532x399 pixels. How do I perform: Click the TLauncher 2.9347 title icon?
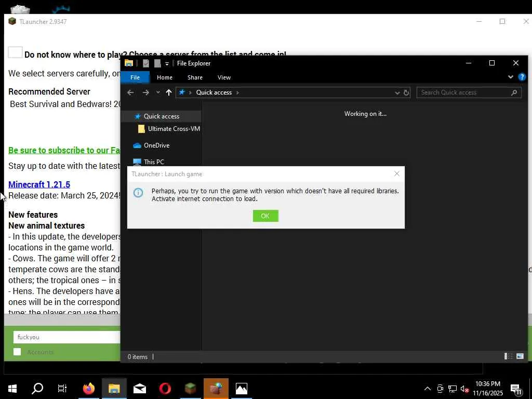pyautogui.click(x=12, y=21)
